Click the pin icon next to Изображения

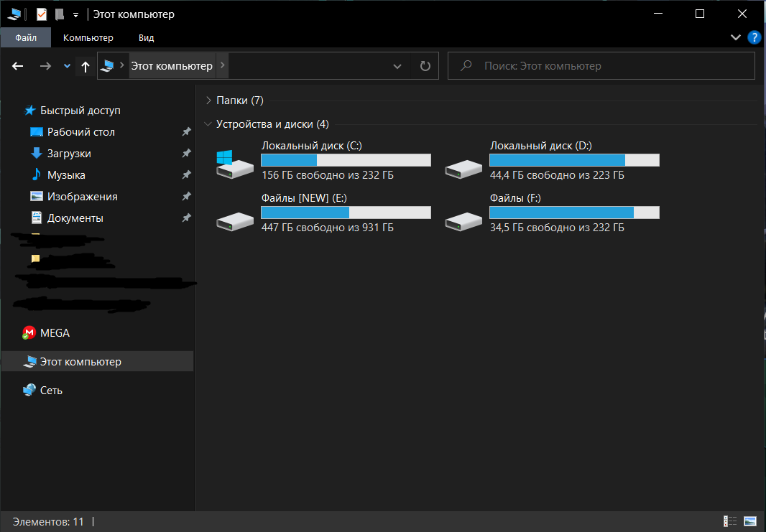point(186,196)
